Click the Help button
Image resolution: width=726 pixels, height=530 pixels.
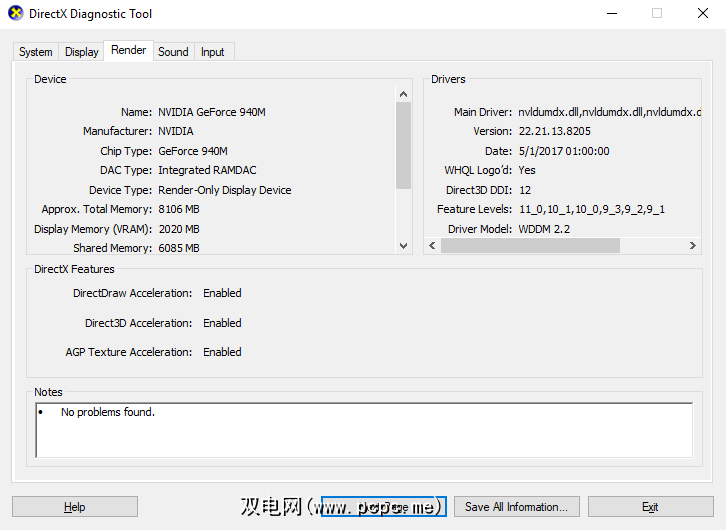pos(75,507)
